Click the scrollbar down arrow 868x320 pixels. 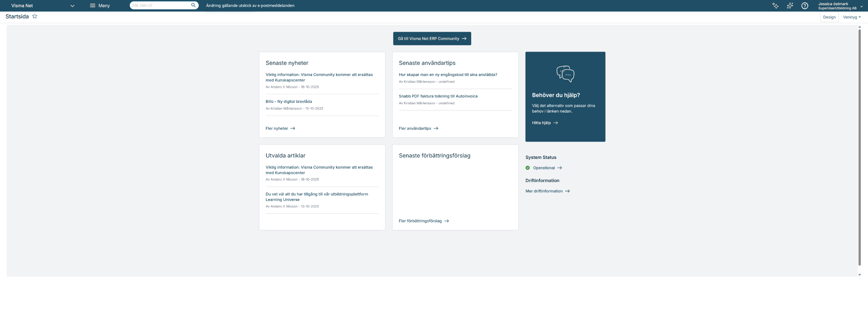coord(860,275)
